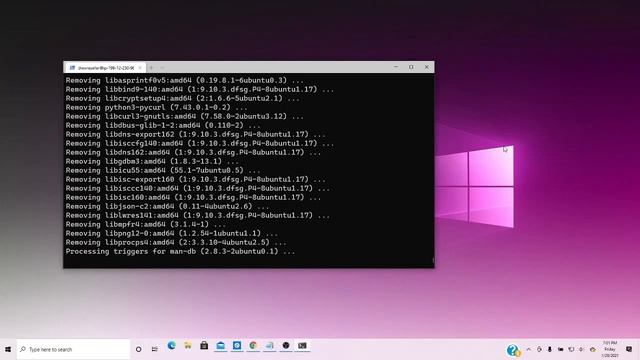The width and height of the screenshot is (640, 360).
Task: Click the line removing python3-pycurl
Action: tap(156, 107)
